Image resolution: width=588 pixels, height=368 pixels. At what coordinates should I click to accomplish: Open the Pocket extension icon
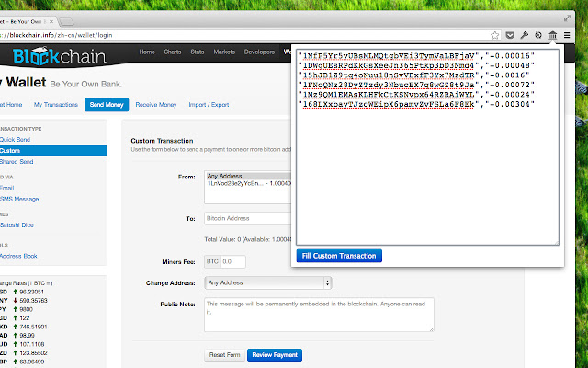tap(510, 35)
